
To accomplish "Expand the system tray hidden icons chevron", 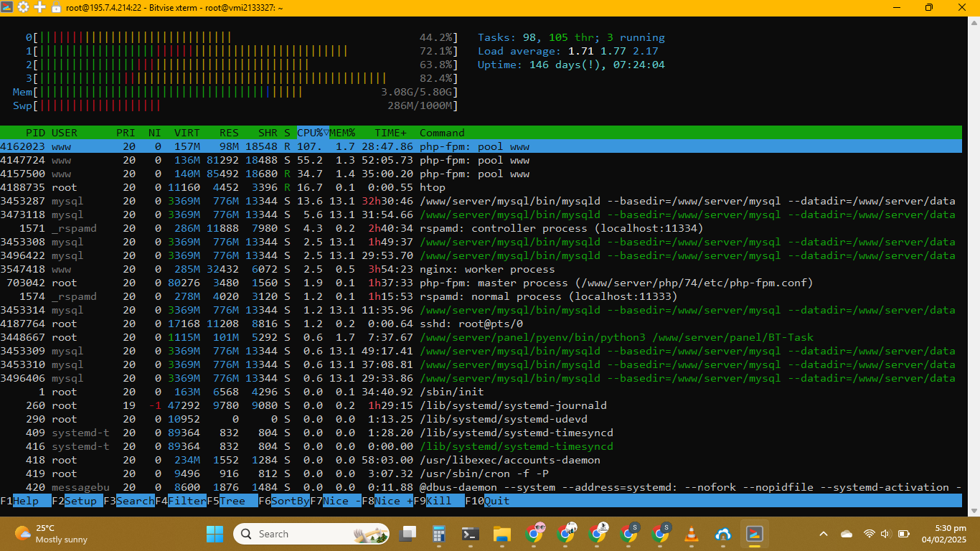I will [824, 534].
